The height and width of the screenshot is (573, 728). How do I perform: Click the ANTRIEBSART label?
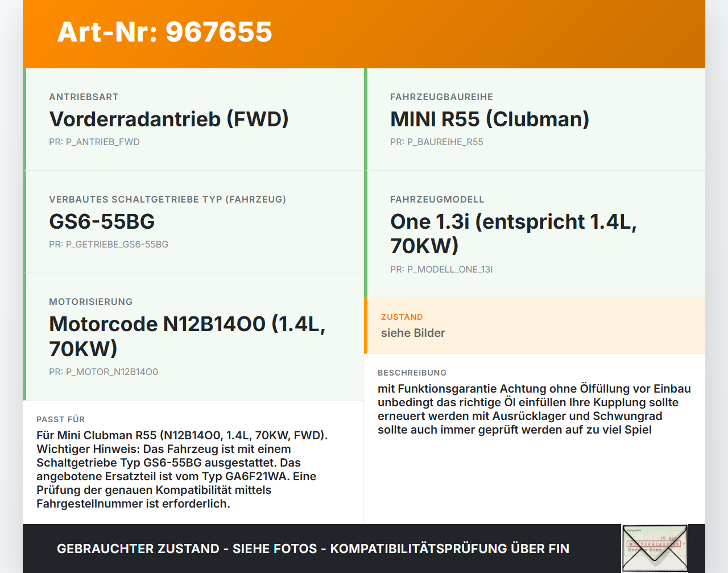click(84, 97)
